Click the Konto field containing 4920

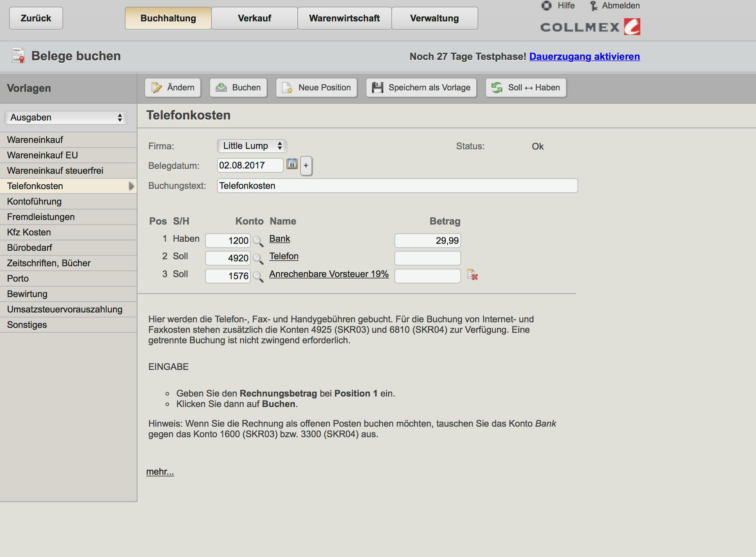tap(228, 258)
